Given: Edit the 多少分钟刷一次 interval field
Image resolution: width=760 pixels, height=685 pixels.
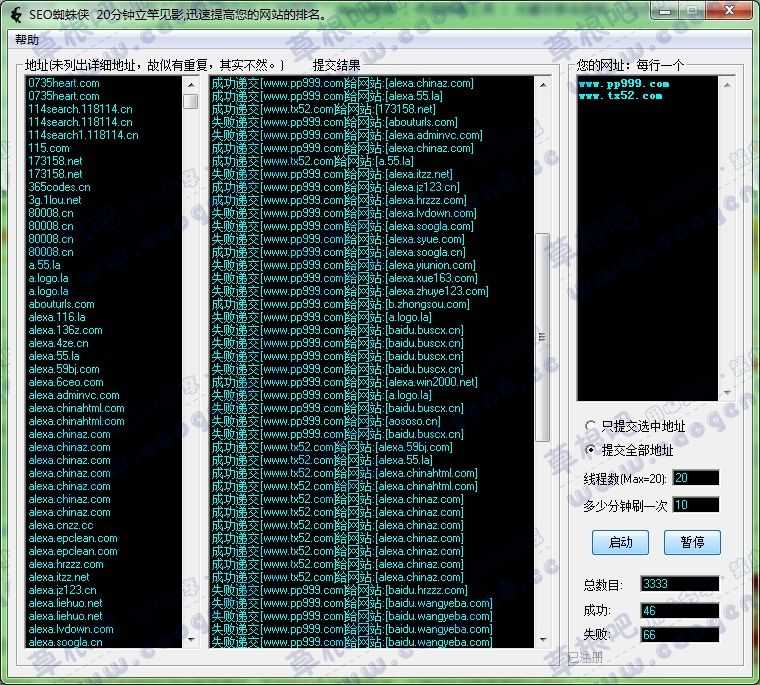Looking at the screenshot, I should (696, 505).
